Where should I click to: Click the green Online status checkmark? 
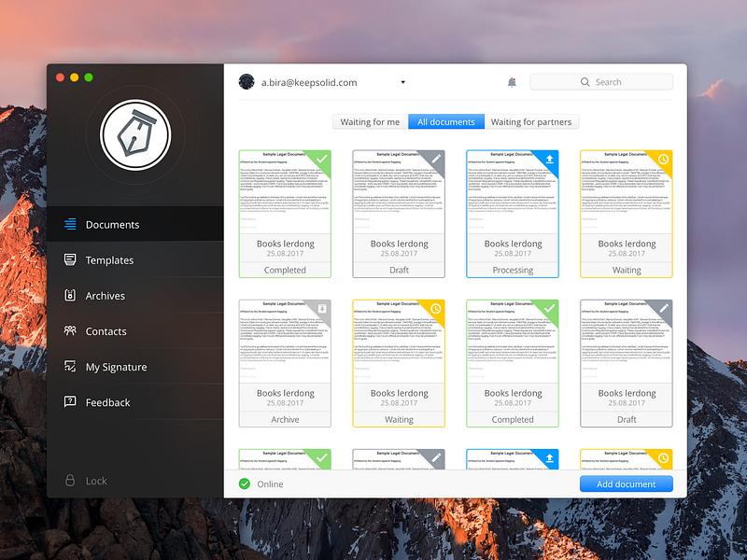click(x=245, y=483)
